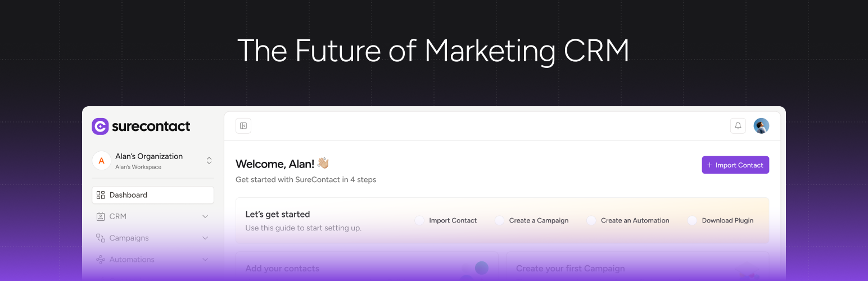The width and height of the screenshot is (868, 281).
Task: Open the user profile avatar
Action: [x=761, y=126]
